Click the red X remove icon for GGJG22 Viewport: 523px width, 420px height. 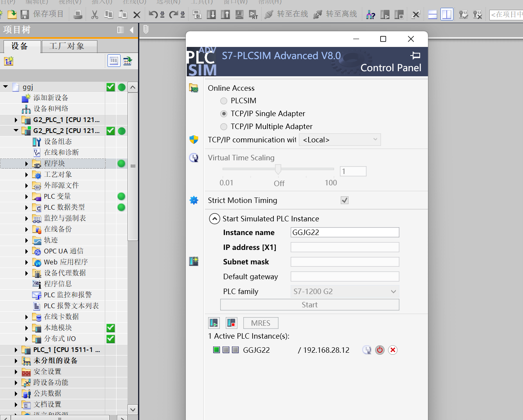pos(393,350)
